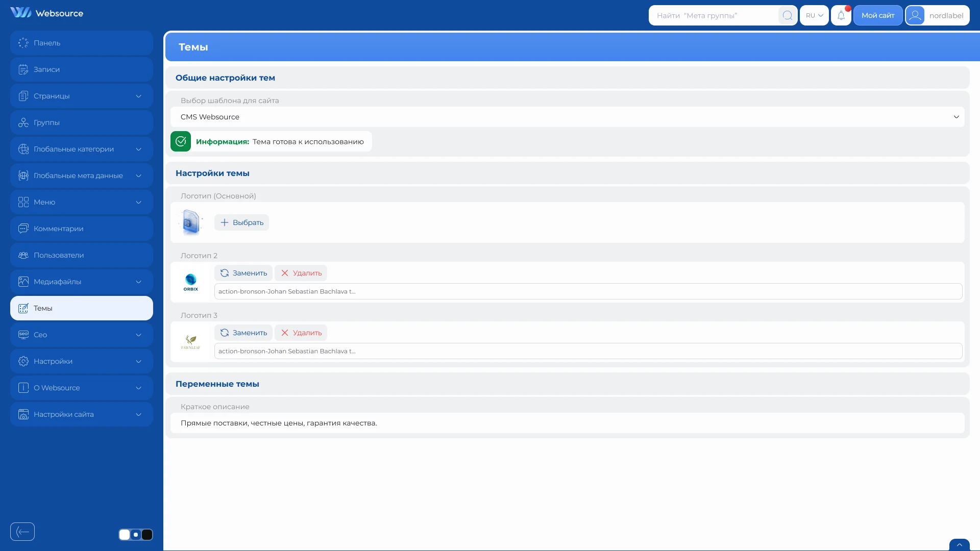
Task: Click the Группы groups icon
Action: 23,122
